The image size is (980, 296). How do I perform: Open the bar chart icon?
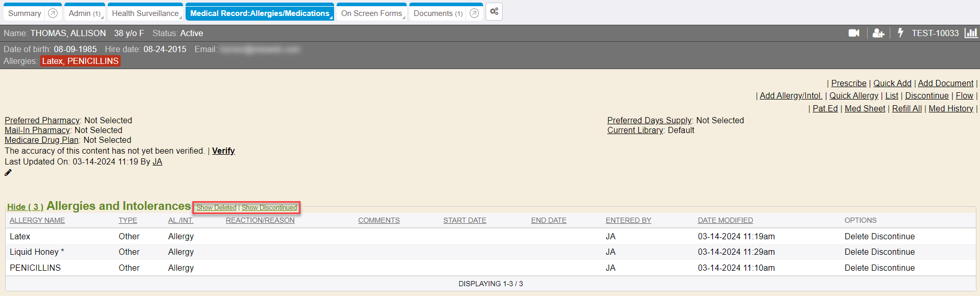[x=971, y=33]
